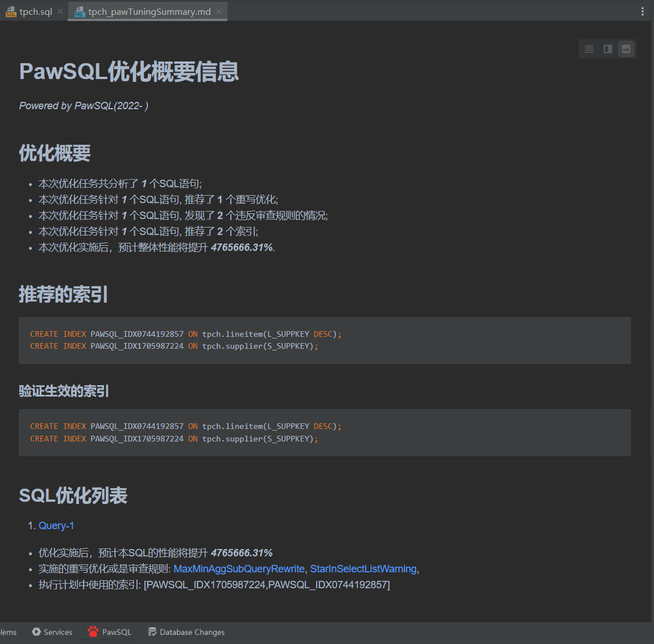Select the tpch_pawTuningSummary.md tab label
Image resolution: width=654 pixels, height=644 pixels.
(x=150, y=11)
